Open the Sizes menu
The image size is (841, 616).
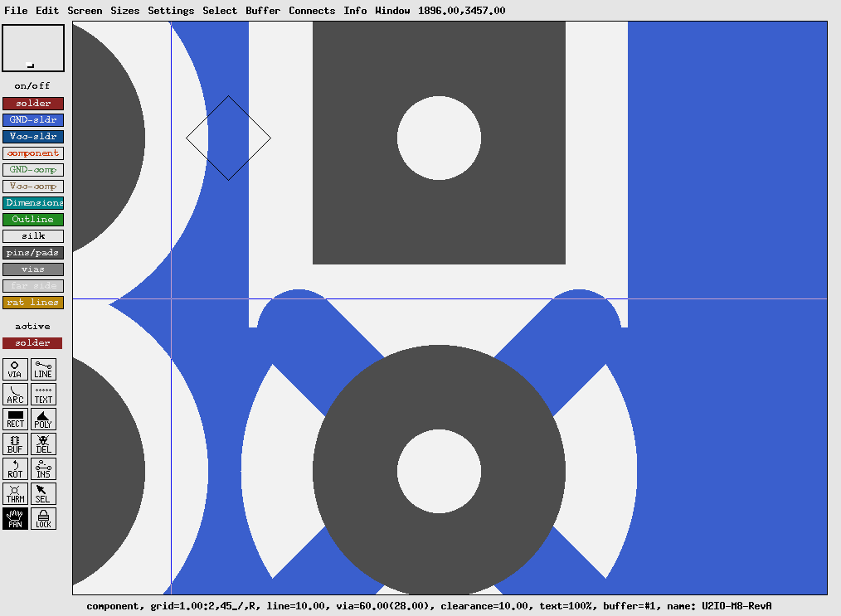tap(125, 11)
